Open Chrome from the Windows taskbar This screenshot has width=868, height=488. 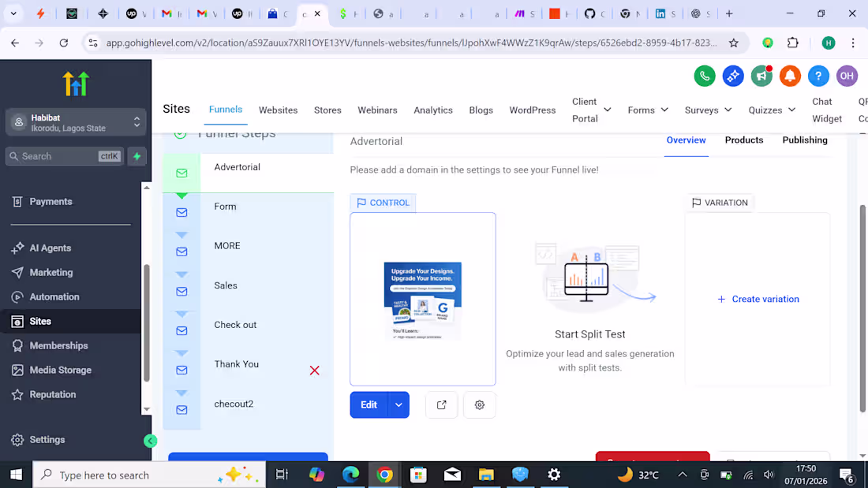coord(385,475)
